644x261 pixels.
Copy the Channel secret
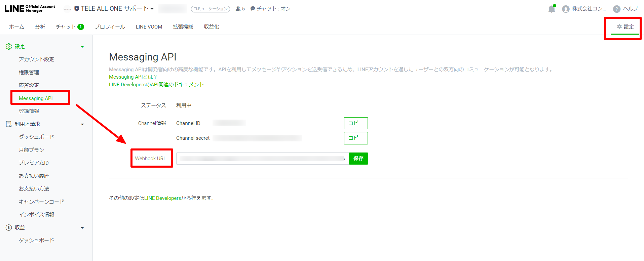(x=356, y=138)
